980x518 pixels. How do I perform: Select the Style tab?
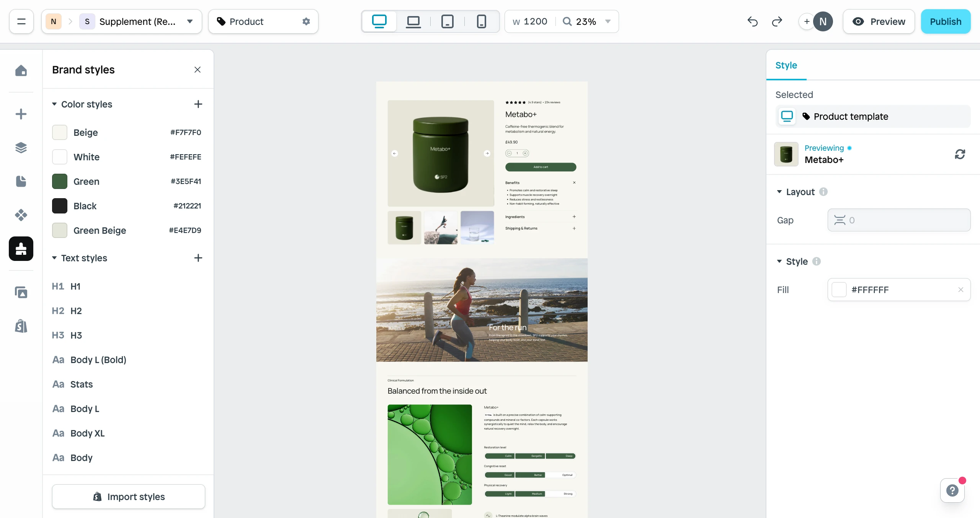coord(786,65)
